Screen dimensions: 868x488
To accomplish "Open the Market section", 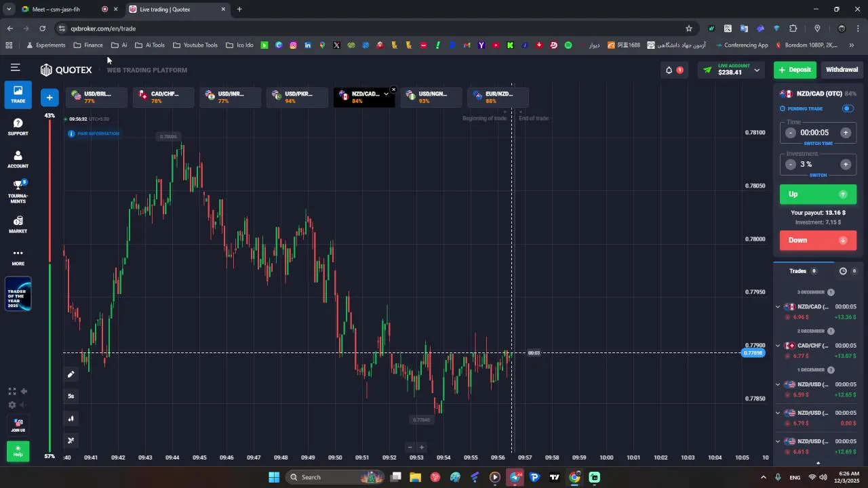I will pyautogui.click(x=18, y=224).
